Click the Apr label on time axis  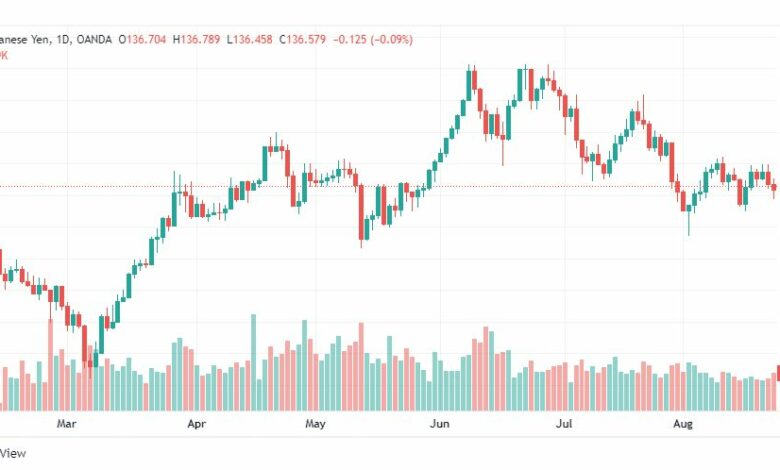coord(196,424)
